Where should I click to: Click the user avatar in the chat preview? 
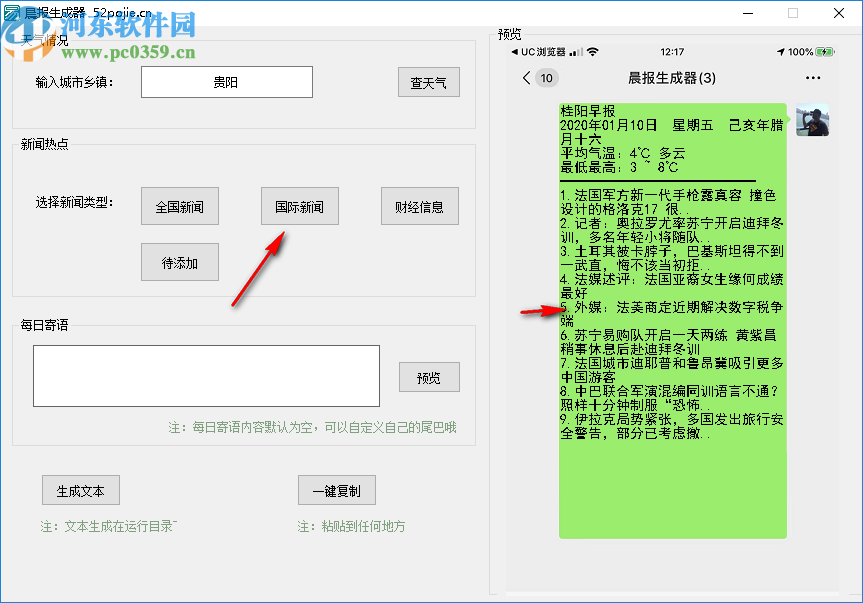[812, 120]
